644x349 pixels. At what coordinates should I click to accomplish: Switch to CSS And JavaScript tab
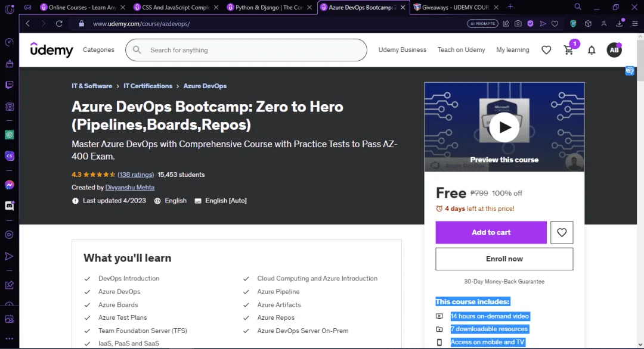point(175,7)
